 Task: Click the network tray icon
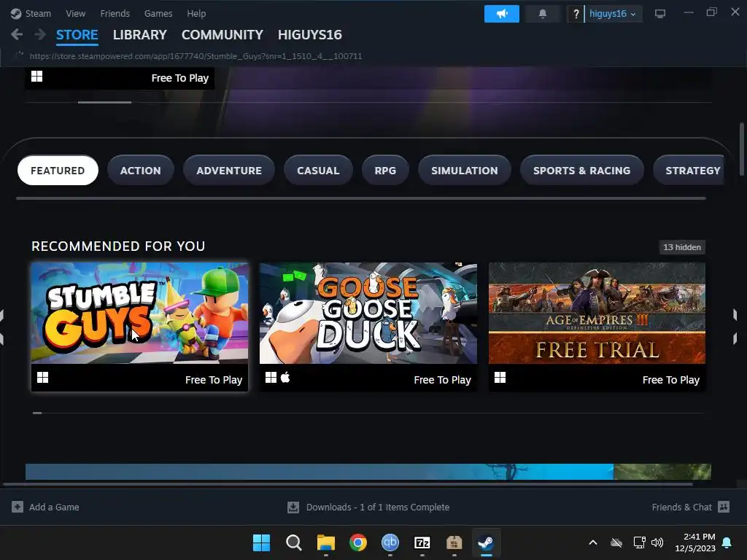[639, 542]
